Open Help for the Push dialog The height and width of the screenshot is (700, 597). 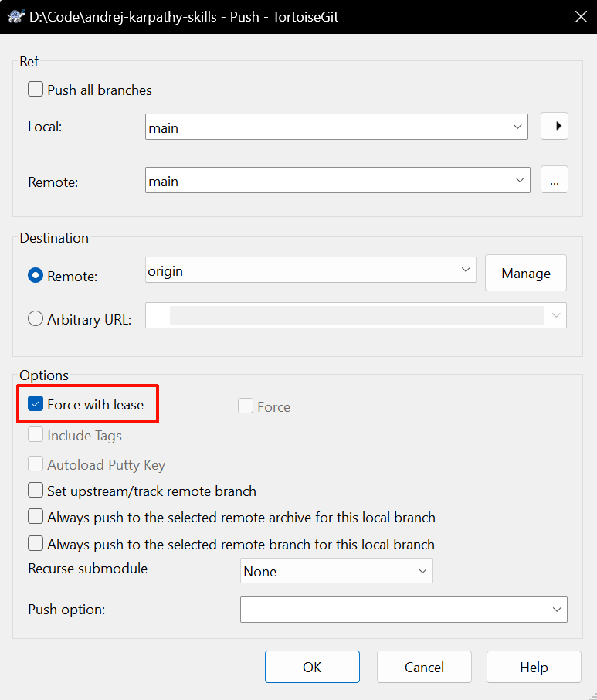[x=534, y=667]
